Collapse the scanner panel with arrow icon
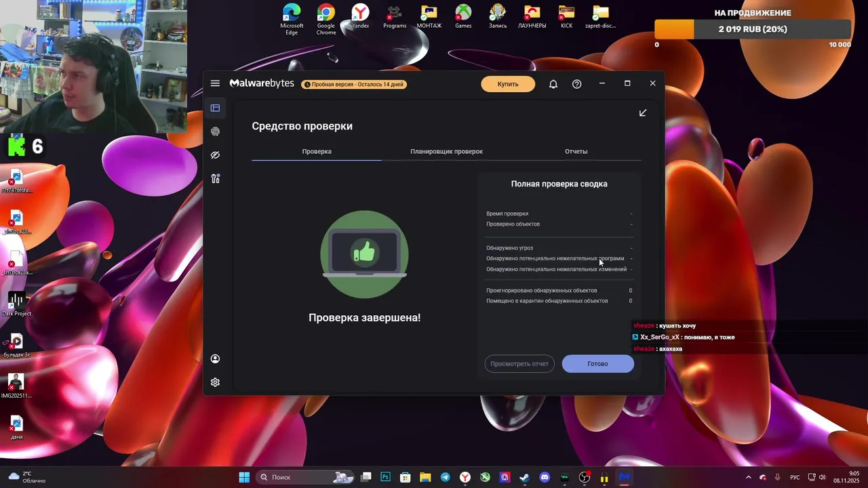This screenshot has height=488, width=868. pos(643,113)
